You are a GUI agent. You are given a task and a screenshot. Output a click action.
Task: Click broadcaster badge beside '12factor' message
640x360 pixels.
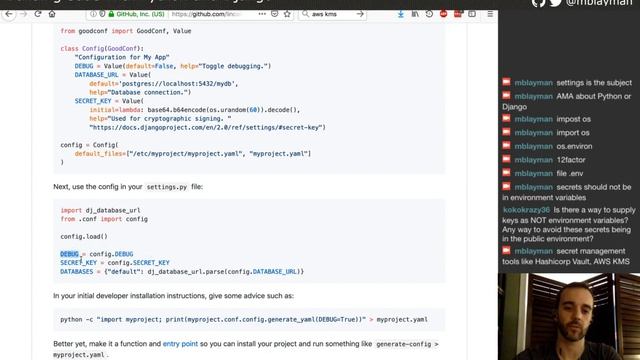(507, 159)
